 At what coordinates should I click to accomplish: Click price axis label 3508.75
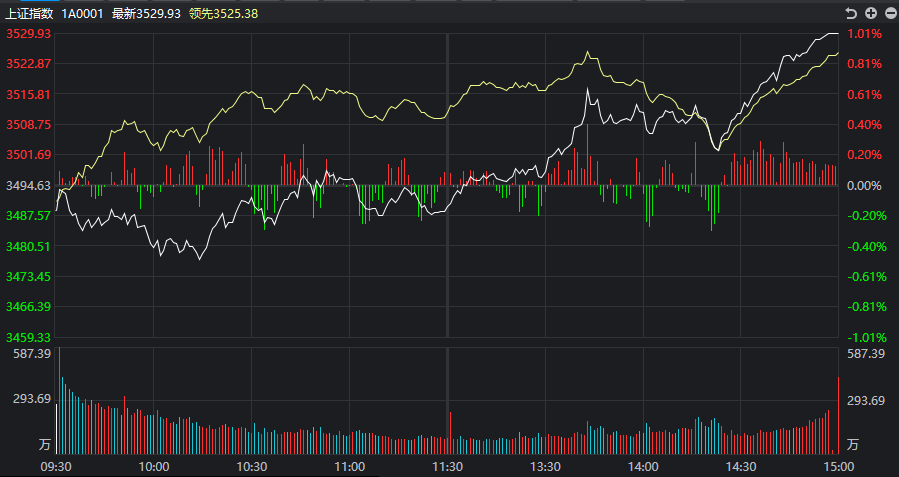[29, 124]
